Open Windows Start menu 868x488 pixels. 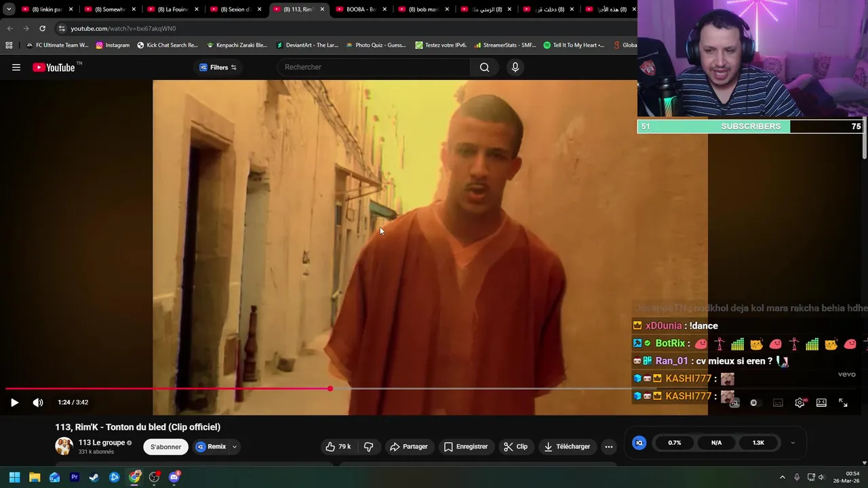[14, 477]
